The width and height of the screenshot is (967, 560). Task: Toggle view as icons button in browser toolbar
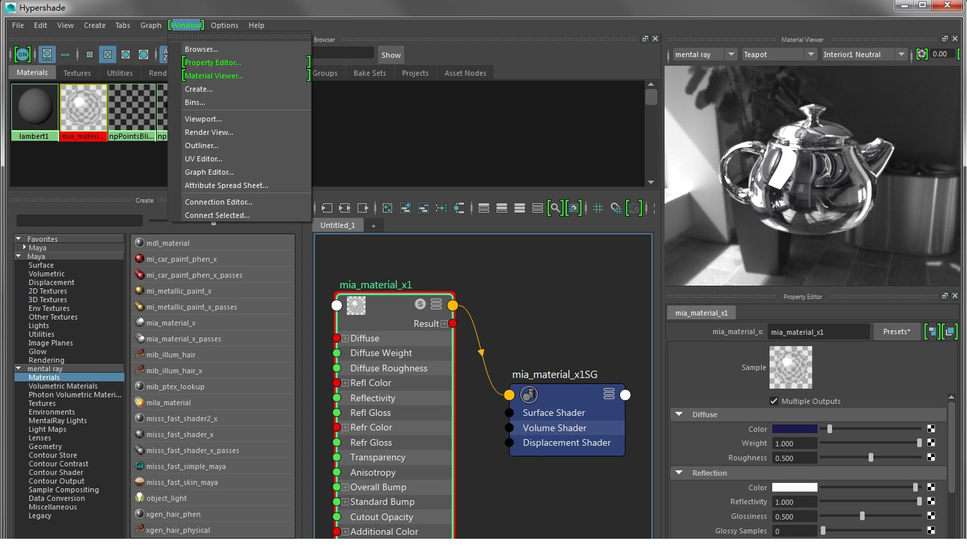(x=47, y=54)
